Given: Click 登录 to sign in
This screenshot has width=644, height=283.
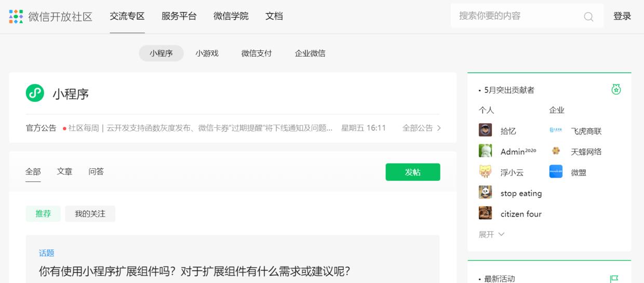Looking at the screenshot, I should (x=622, y=16).
